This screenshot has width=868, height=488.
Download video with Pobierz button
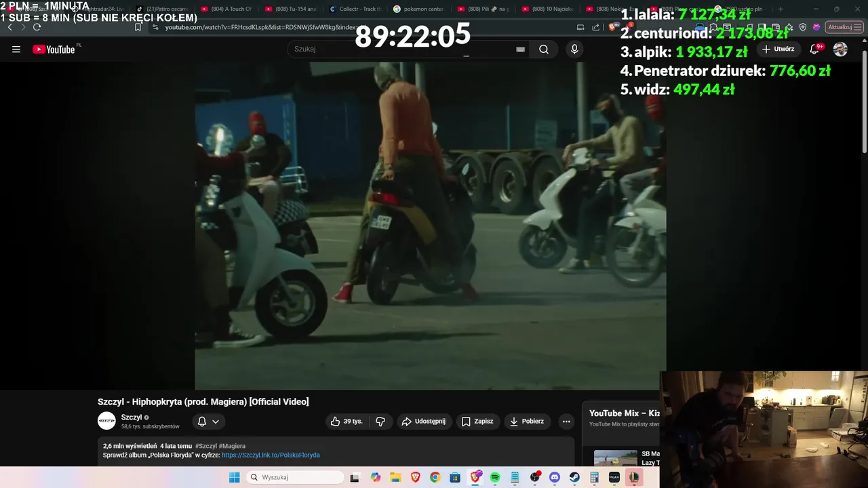[x=527, y=422]
